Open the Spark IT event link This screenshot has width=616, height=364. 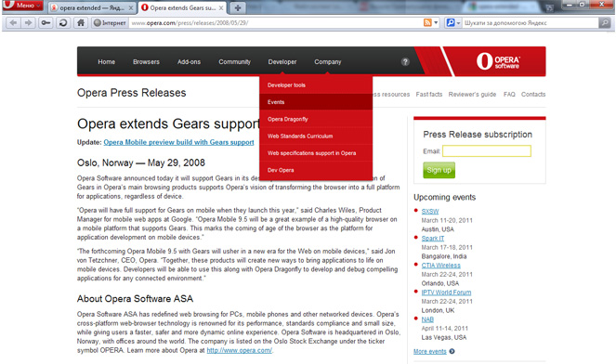point(433,239)
